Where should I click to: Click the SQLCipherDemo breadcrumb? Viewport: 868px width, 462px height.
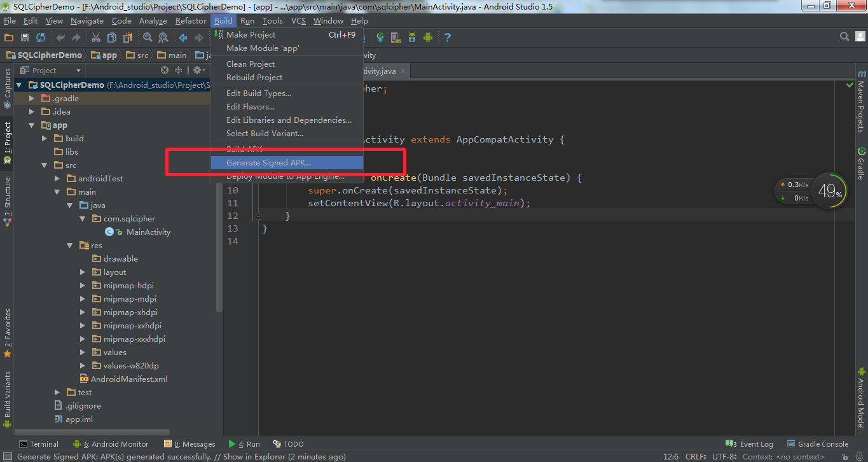(45, 55)
